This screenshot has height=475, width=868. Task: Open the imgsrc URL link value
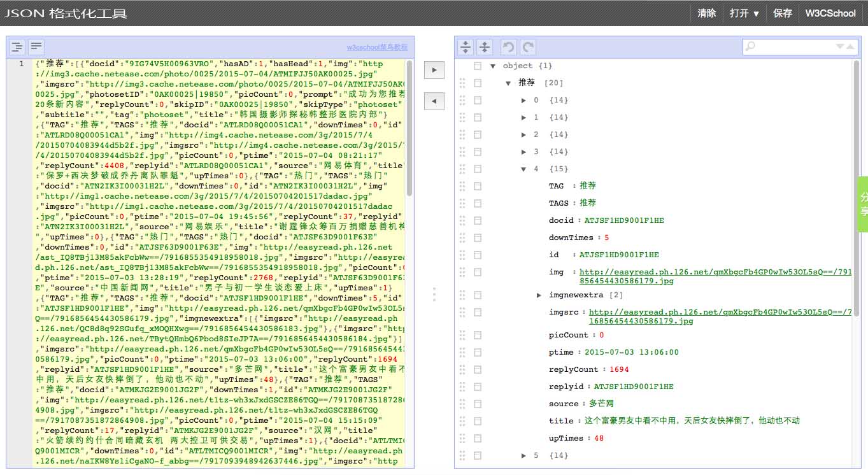720,316
